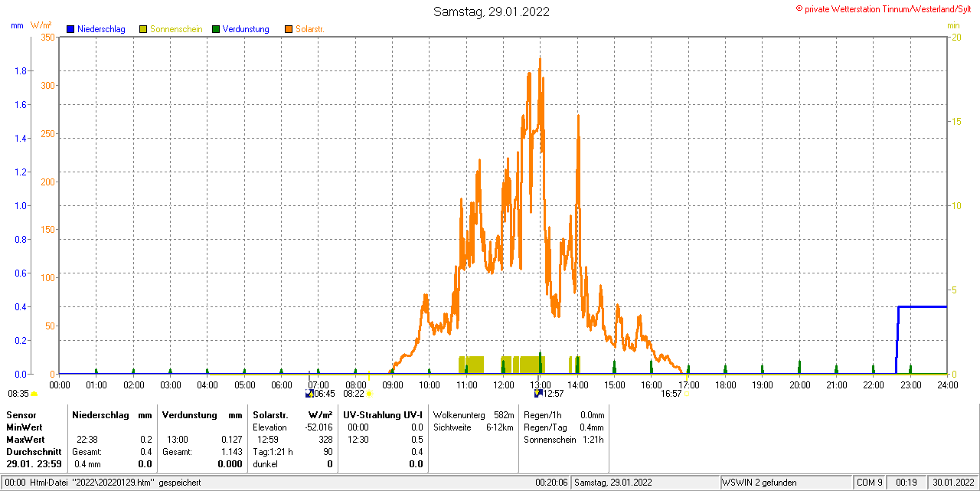Click the 12:00 label on the time axis
Image resolution: width=980 pixels, height=491 pixels.
(x=504, y=385)
